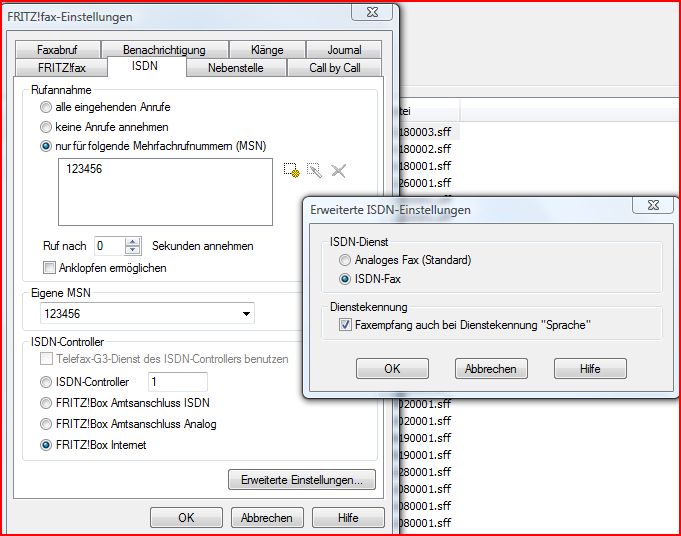Switch to the Nebenstelle tab
Screen dimensions: 681x536
pyautogui.click(x=236, y=68)
